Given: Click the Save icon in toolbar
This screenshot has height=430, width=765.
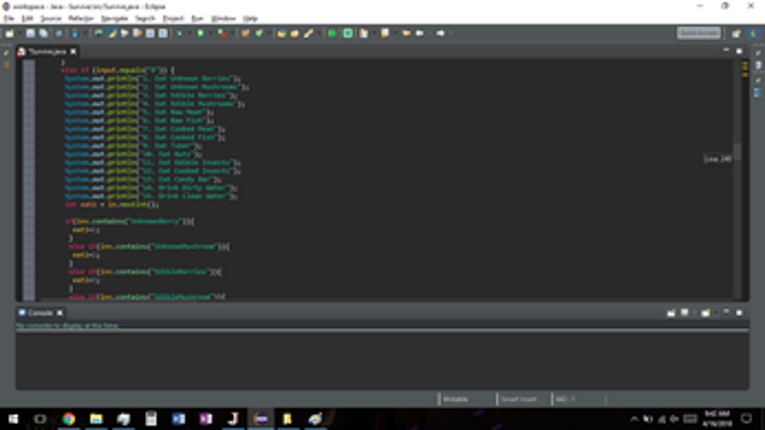Looking at the screenshot, I should tap(31, 33).
